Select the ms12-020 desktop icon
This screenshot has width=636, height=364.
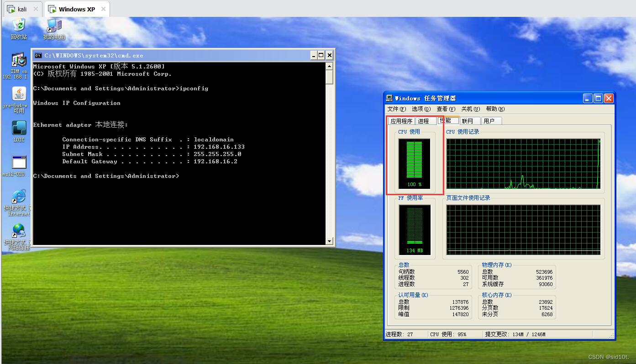tap(19, 166)
